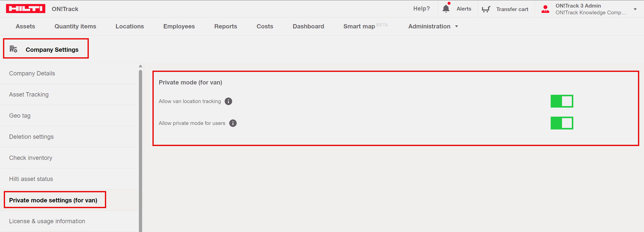Expand the Administration dropdown arrow
The height and width of the screenshot is (232, 644).
click(457, 26)
